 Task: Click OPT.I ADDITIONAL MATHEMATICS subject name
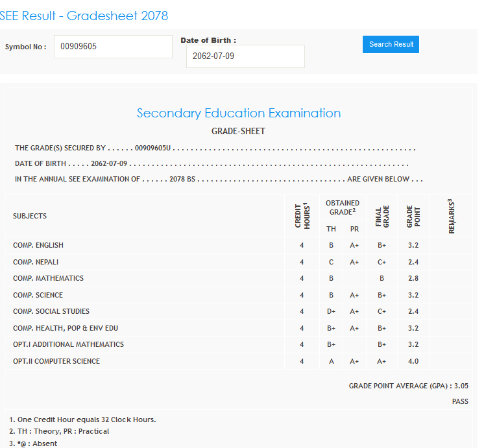(x=68, y=345)
